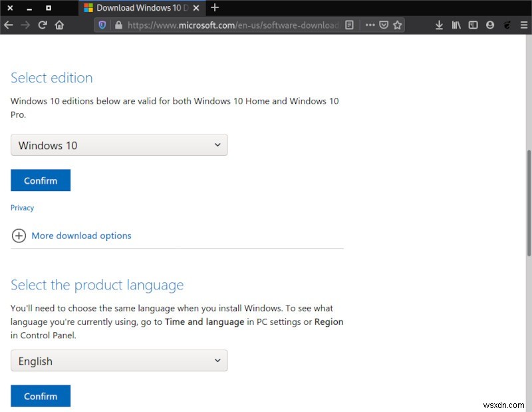
Task: Open the Firefox Library
Action: tap(456, 25)
